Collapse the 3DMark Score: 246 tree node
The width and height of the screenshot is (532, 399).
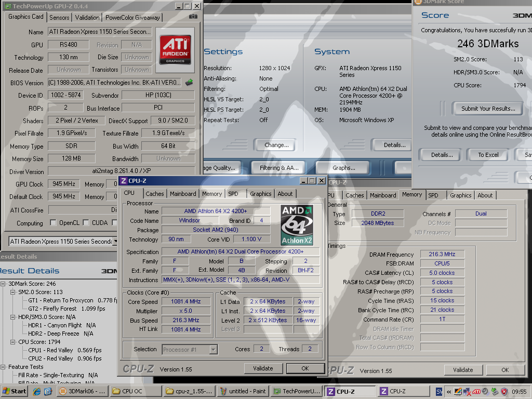[x=3, y=284]
